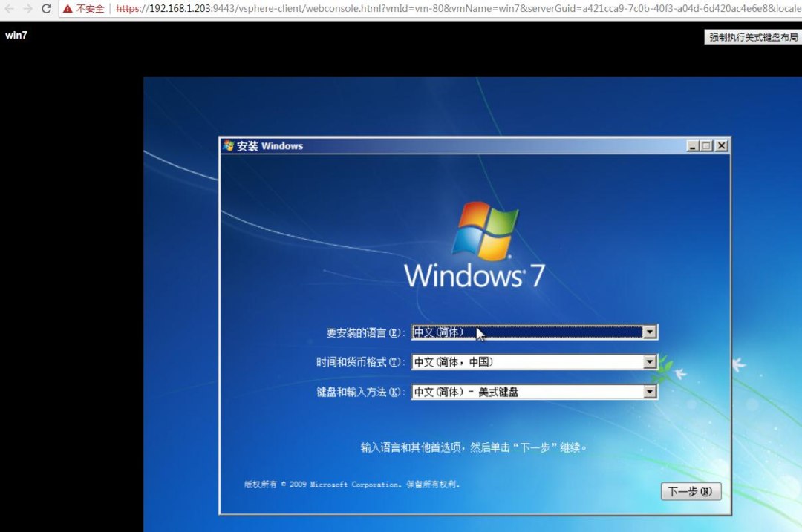Click the red insecure-connection warning icon
The height and width of the screenshot is (532, 802).
[68, 9]
